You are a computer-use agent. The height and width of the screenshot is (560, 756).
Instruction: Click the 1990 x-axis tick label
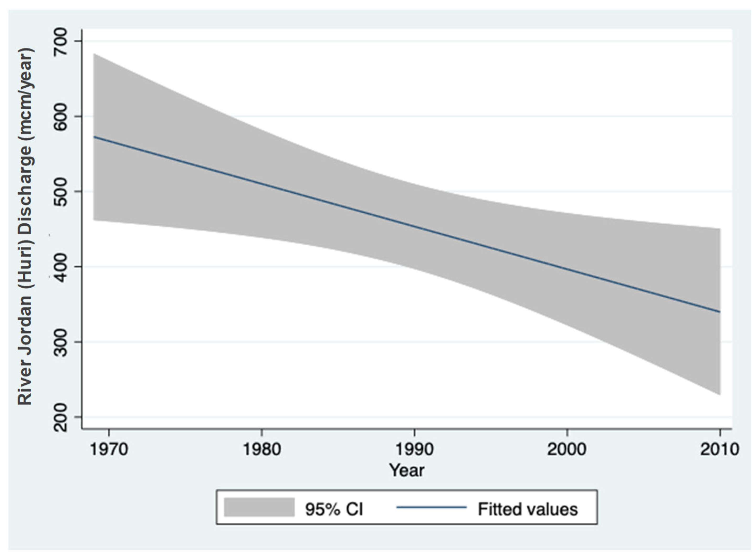point(414,450)
